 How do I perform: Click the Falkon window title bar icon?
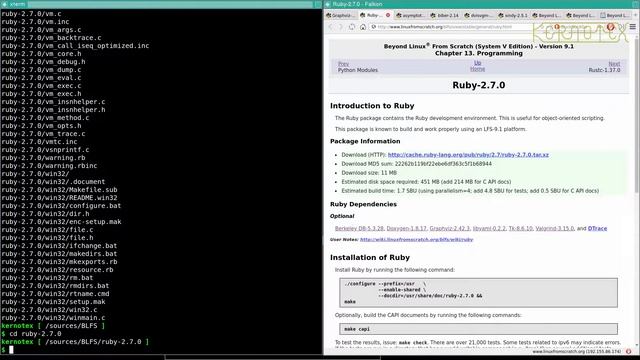coord(328,4)
